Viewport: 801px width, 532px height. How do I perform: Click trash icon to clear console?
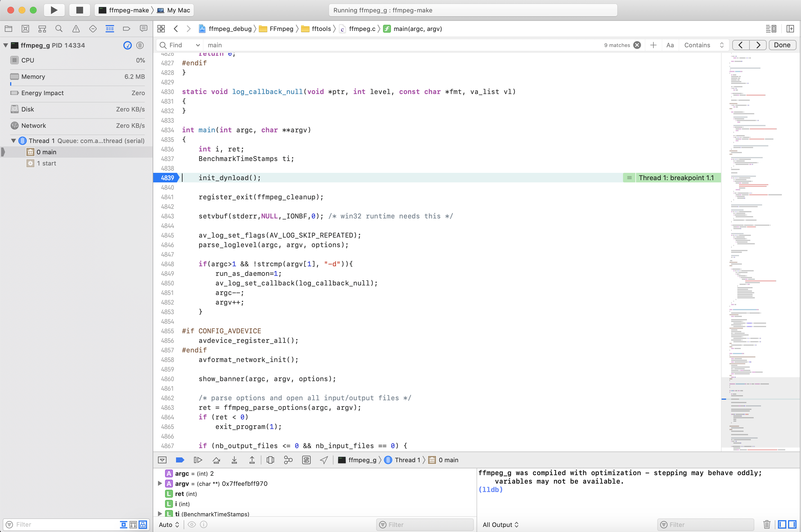(x=767, y=524)
